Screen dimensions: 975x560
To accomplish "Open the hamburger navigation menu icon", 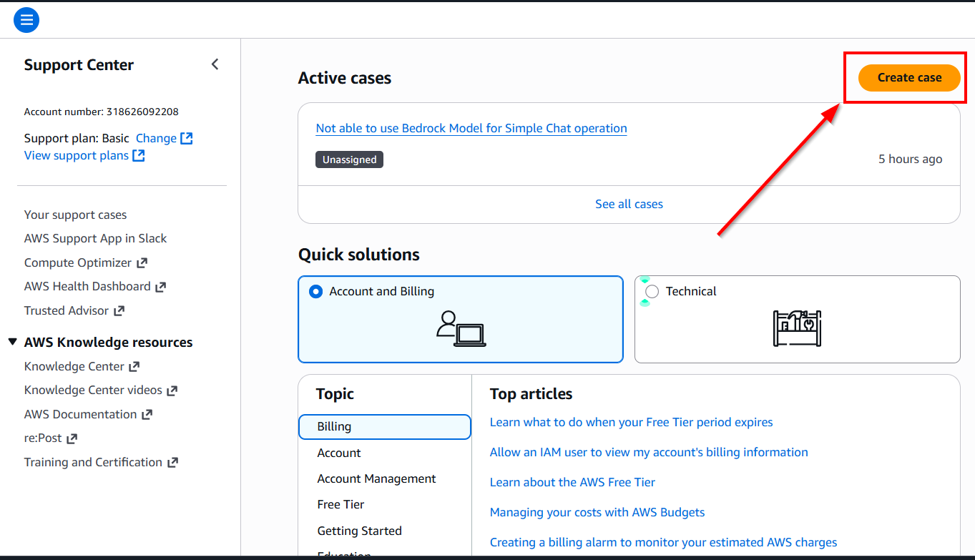I will tap(26, 19).
